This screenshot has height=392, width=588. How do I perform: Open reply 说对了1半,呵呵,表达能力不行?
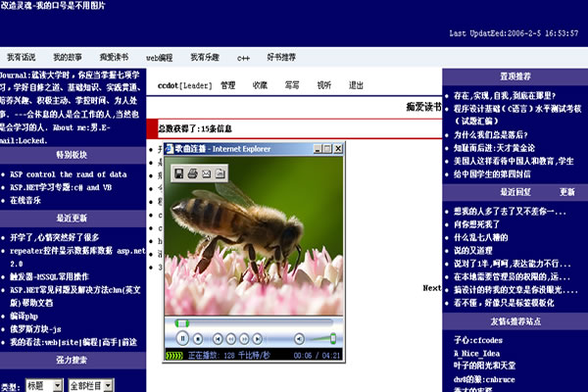tap(513, 264)
